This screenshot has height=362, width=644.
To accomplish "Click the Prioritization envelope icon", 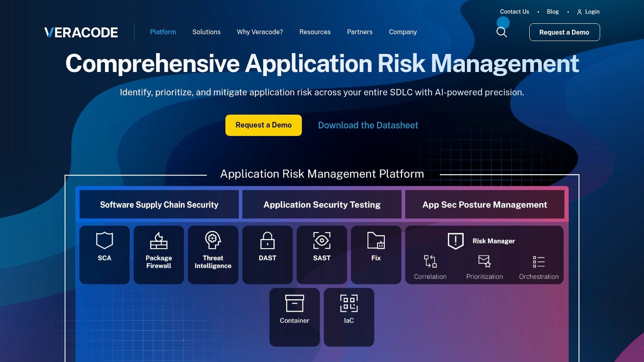I will point(484,261).
